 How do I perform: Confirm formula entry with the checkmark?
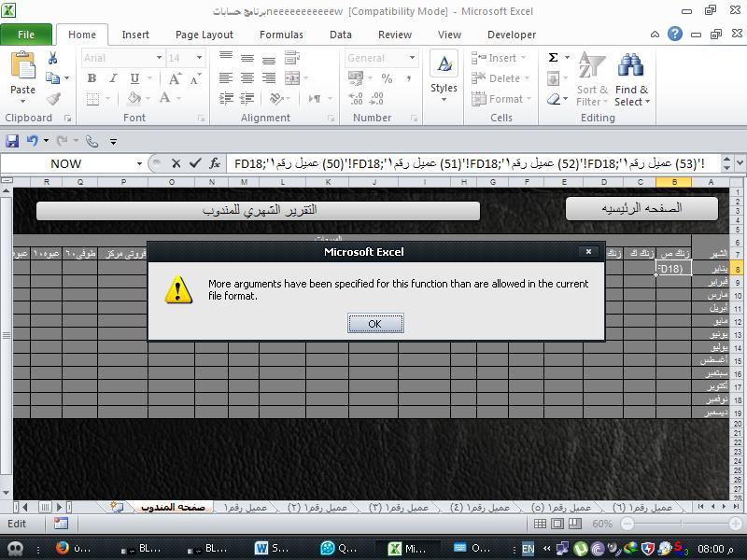click(x=195, y=163)
